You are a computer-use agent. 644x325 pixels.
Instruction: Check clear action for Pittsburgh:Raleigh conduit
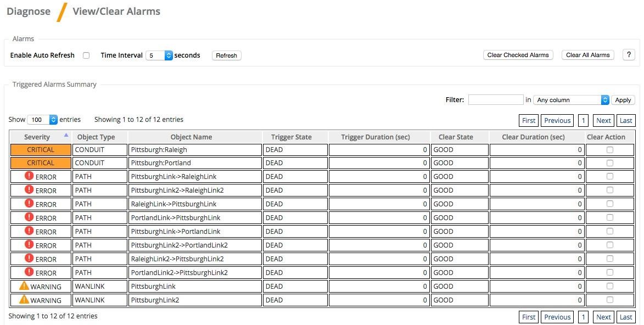click(x=610, y=149)
